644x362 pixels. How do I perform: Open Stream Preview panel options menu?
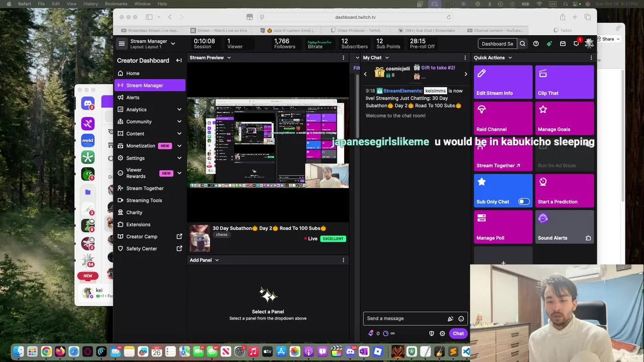[x=343, y=58]
